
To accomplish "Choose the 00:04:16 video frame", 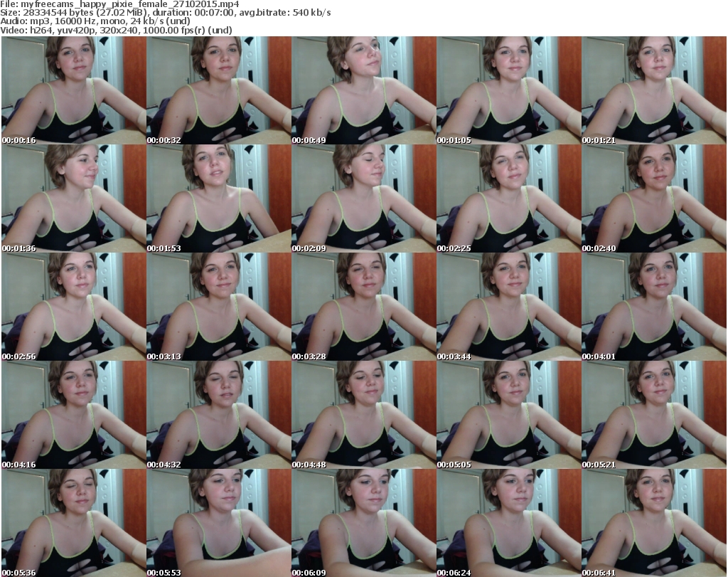I will [x=74, y=415].
